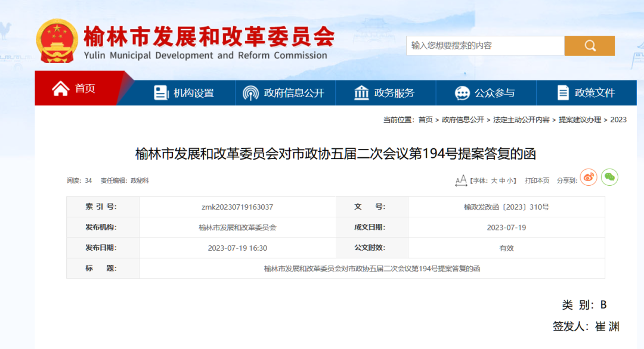Click the 政务服务 building icon
644x349 pixels.
tap(361, 93)
